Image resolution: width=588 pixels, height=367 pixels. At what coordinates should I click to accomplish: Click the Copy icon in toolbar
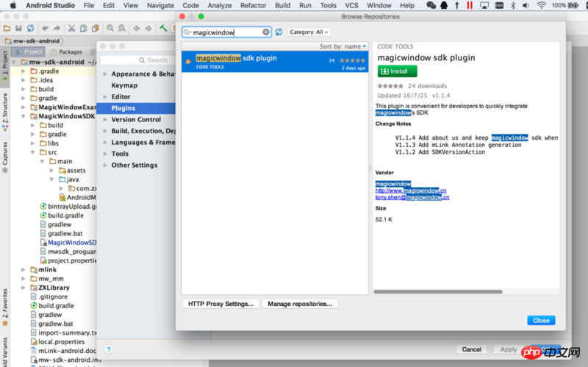coord(84,28)
